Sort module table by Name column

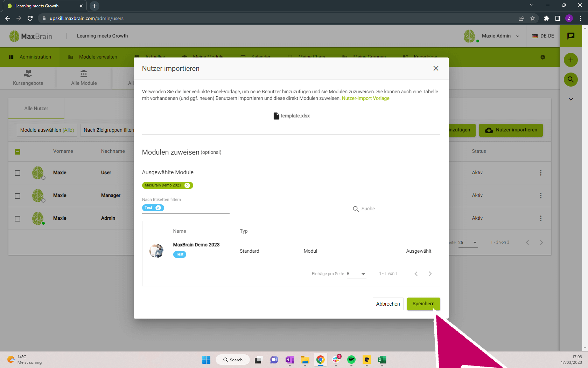(x=180, y=231)
